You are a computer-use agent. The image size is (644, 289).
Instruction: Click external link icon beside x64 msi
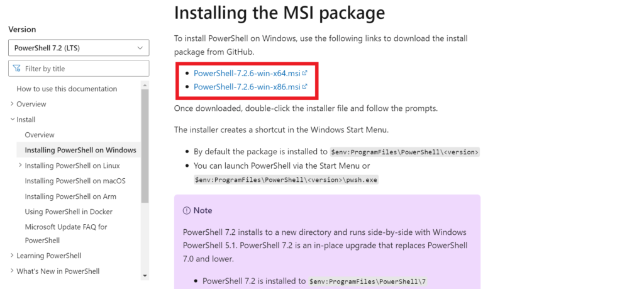305,73
